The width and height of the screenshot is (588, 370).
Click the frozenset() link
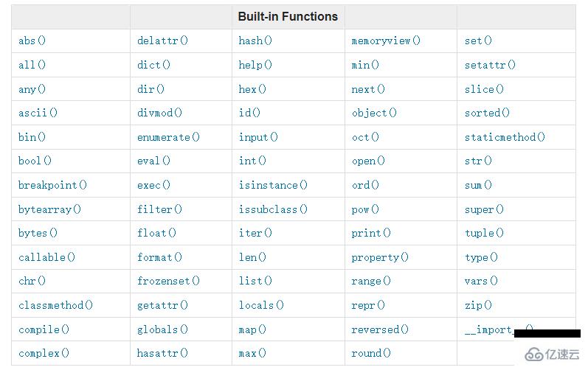pyautogui.click(x=168, y=281)
